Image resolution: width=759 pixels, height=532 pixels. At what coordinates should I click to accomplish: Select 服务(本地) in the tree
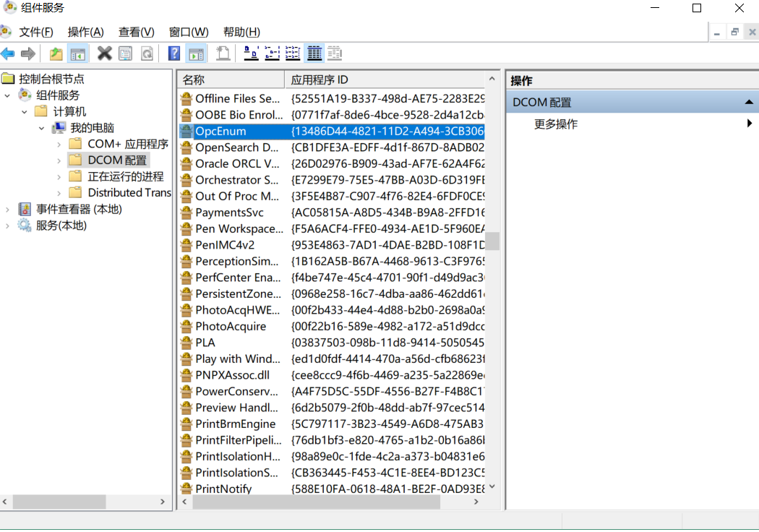[61, 226]
